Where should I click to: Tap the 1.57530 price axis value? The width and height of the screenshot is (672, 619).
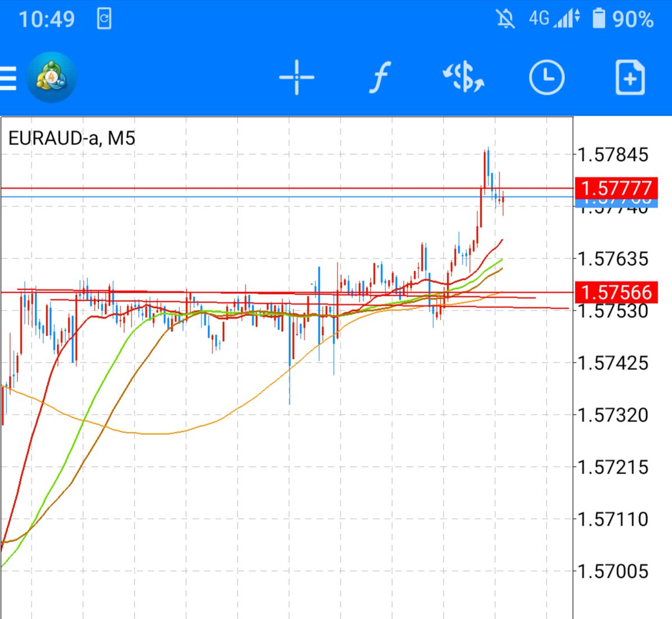point(613,311)
